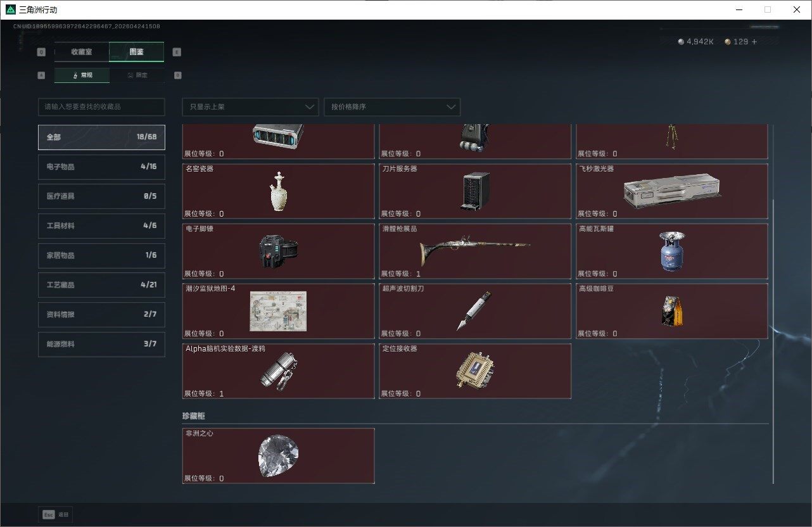
Task: Click the Q shortcut key badge
Action: [41, 52]
